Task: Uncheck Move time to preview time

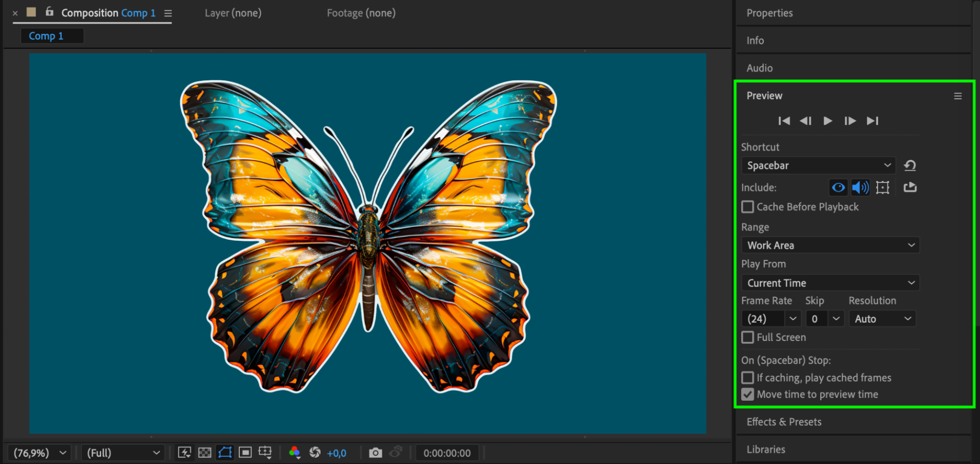Action: click(748, 394)
